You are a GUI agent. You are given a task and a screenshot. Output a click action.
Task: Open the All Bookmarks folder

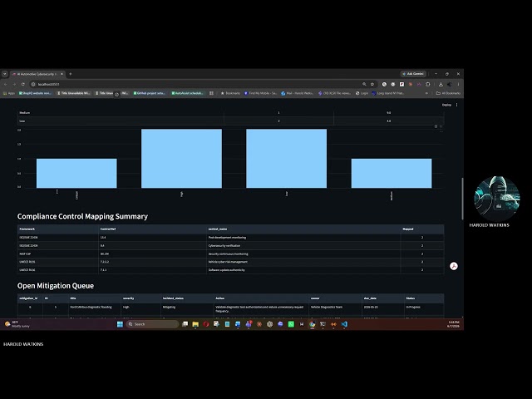tap(448, 93)
